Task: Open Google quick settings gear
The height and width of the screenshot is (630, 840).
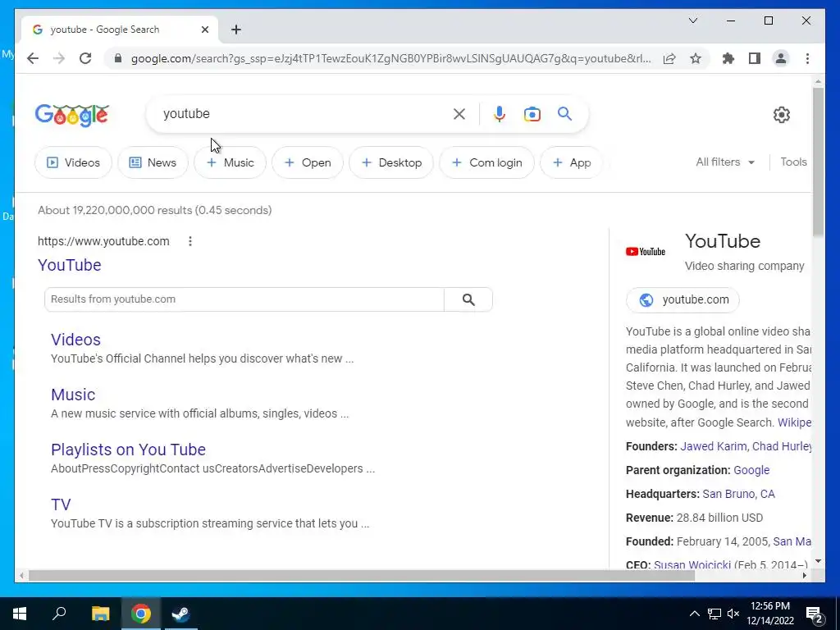Action: (x=782, y=115)
